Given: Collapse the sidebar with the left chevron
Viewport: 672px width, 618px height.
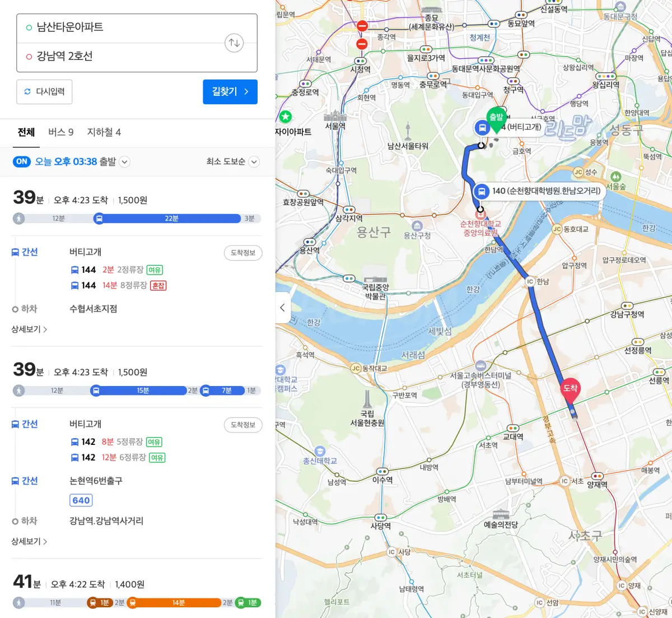Looking at the screenshot, I should pyautogui.click(x=282, y=308).
